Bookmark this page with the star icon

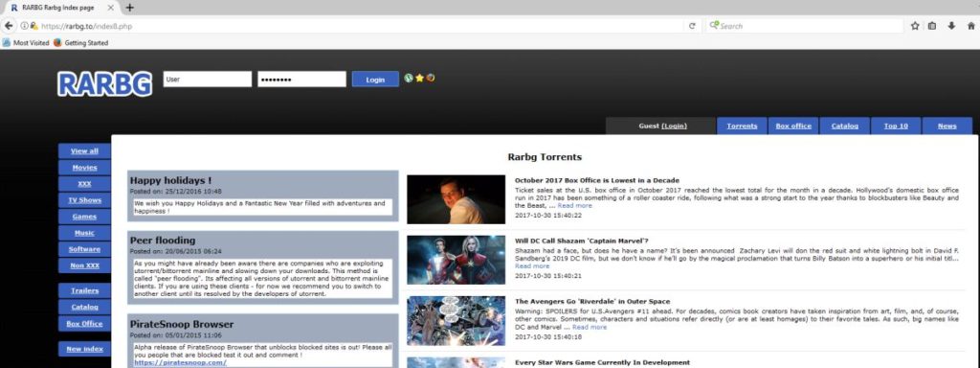coord(915,26)
